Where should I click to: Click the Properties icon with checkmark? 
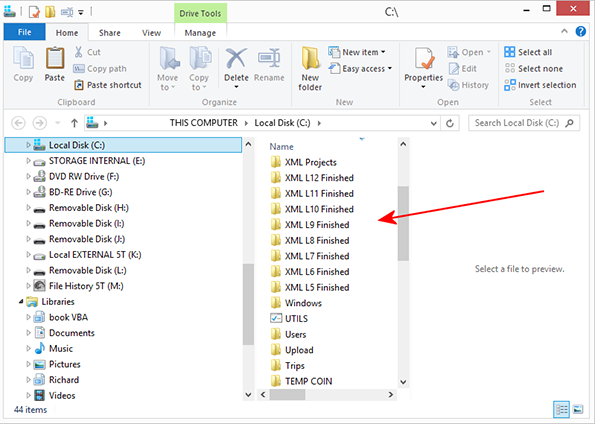[x=423, y=59]
